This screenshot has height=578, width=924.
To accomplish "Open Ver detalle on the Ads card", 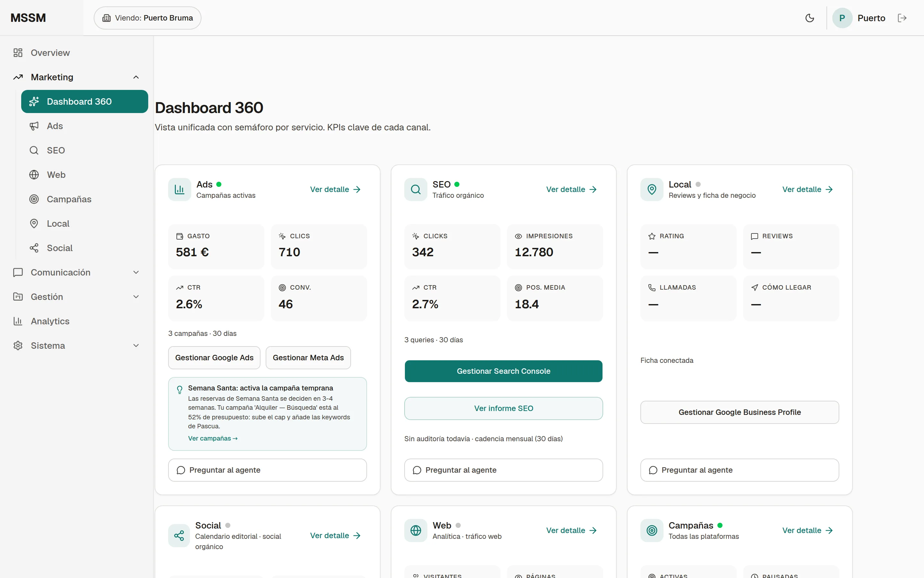I will (335, 189).
